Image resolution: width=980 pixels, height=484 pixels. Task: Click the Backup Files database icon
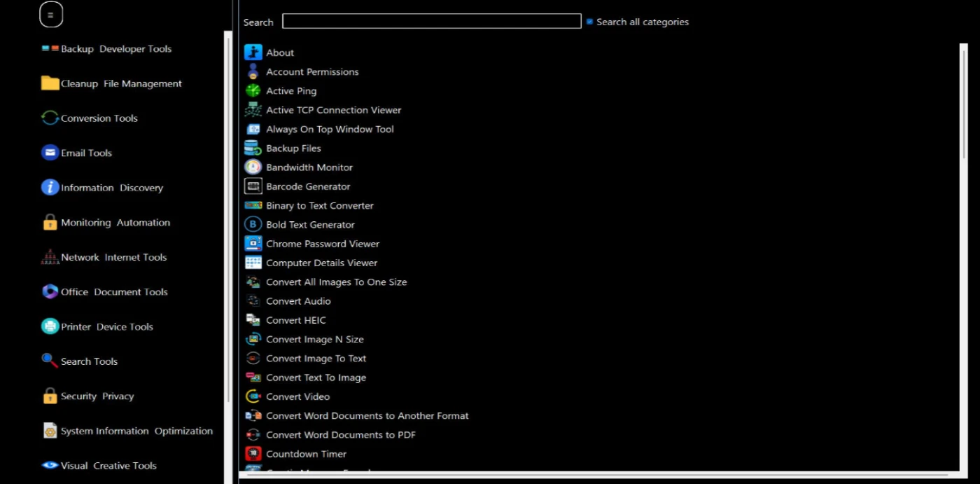[253, 148]
